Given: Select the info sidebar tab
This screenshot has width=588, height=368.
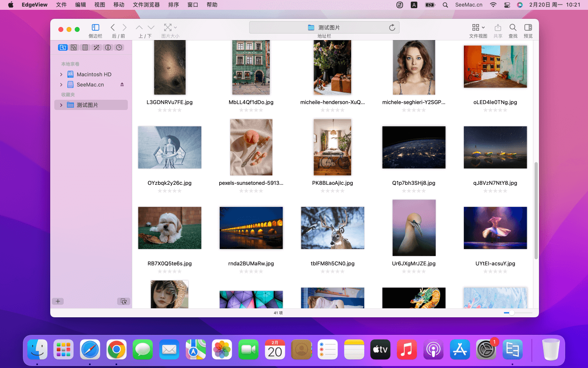Looking at the screenshot, I should click(x=108, y=47).
